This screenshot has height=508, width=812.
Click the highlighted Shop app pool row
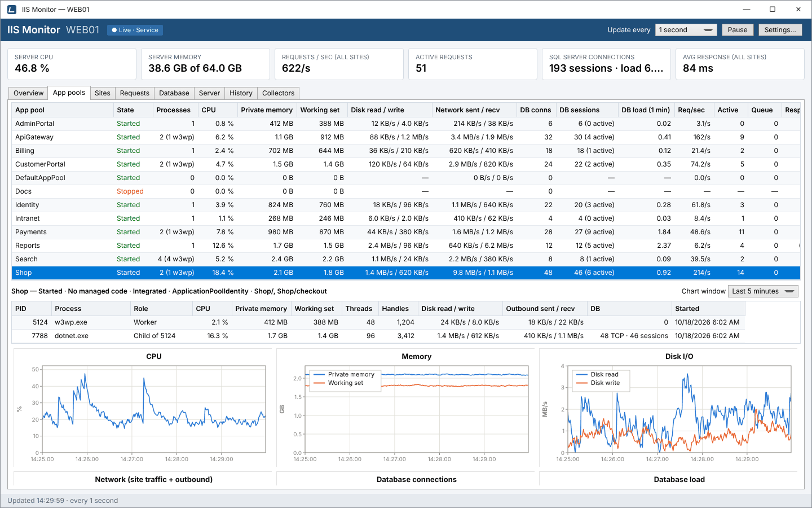coord(406,273)
